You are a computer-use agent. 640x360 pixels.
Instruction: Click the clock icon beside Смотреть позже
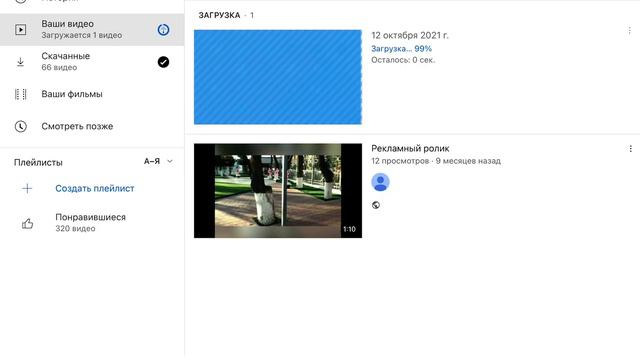click(x=20, y=127)
